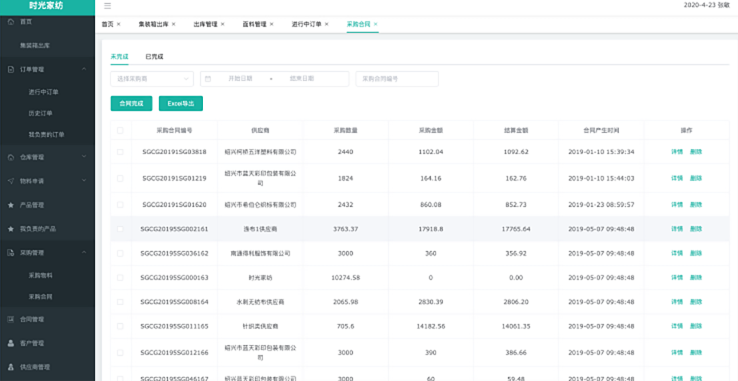Click 删除 for contract SGCG20195SG000163
This screenshot has height=381, width=738.
point(696,278)
